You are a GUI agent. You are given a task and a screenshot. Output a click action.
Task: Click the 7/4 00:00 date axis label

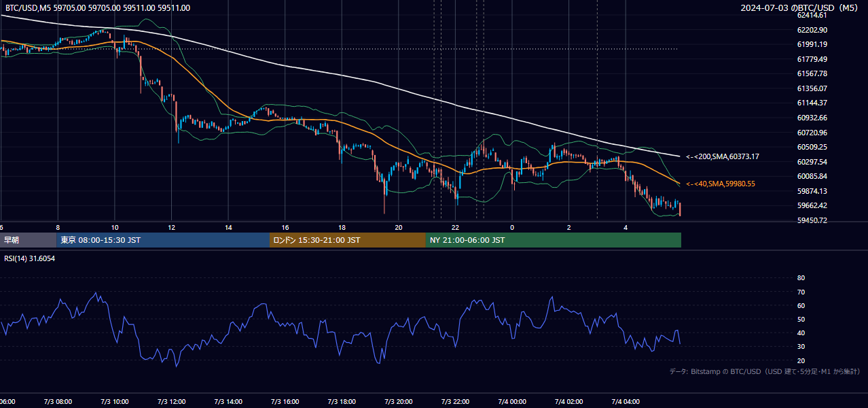click(x=512, y=401)
